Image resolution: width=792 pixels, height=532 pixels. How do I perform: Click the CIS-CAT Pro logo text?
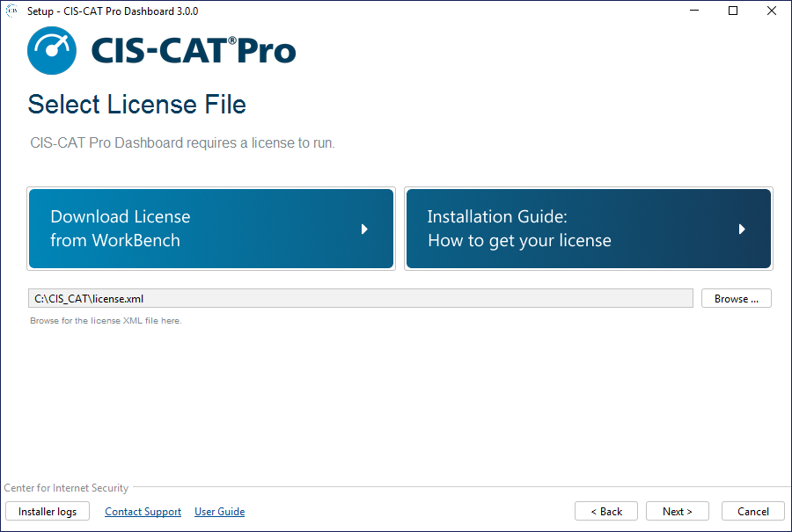(194, 50)
